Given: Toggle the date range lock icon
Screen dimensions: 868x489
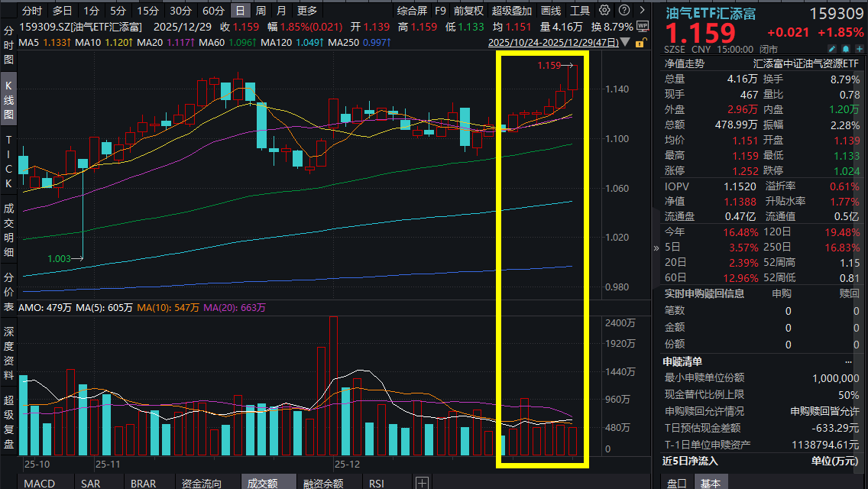Looking at the screenshot, I should [x=640, y=43].
